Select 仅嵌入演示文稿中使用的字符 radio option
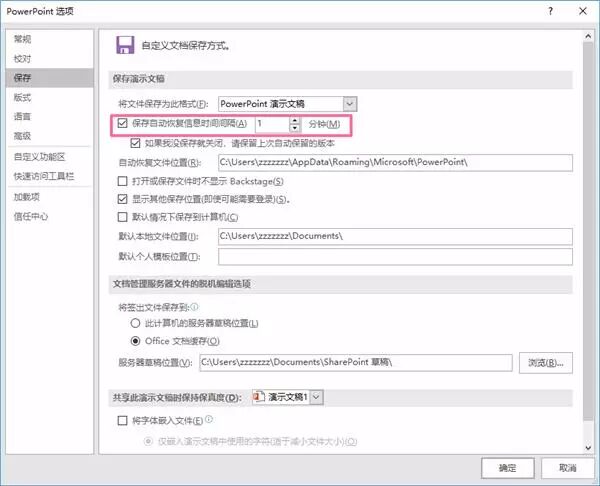This screenshot has height=486, width=600. (x=148, y=441)
